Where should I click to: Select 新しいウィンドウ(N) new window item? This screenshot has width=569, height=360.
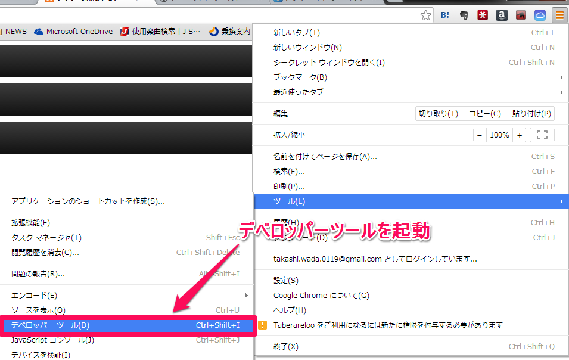pyautogui.click(x=411, y=47)
